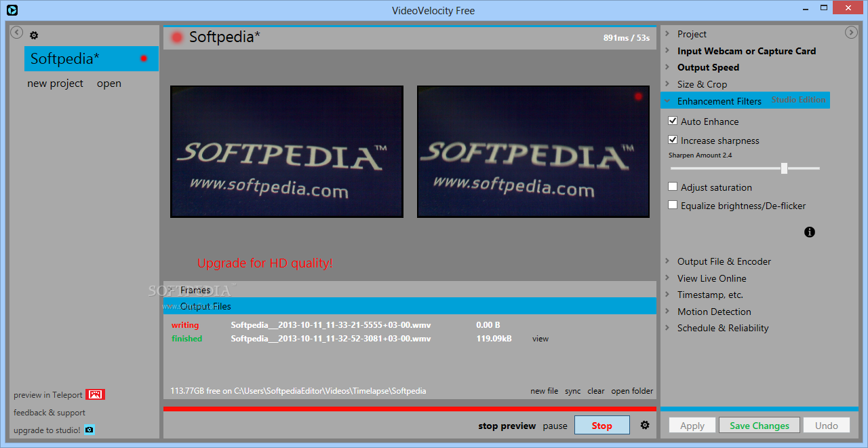Click the 113.77GB free path text
Screen dimensions: 868x448
point(298,391)
